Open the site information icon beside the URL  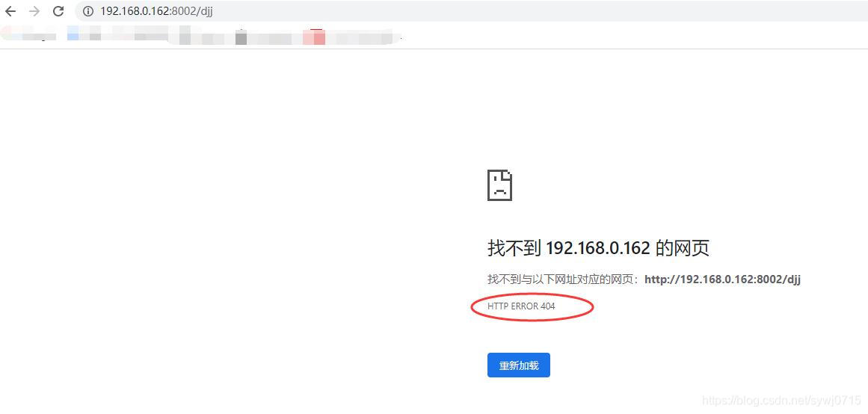88,11
